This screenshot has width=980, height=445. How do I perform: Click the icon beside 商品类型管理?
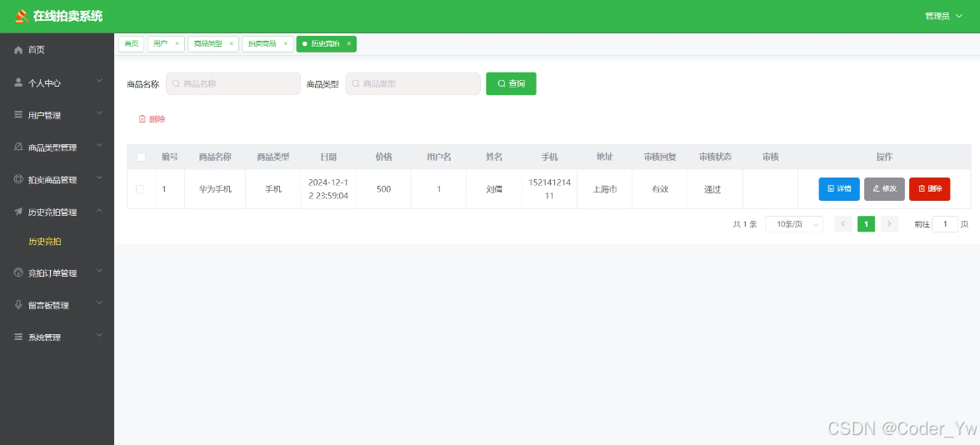(x=18, y=147)
